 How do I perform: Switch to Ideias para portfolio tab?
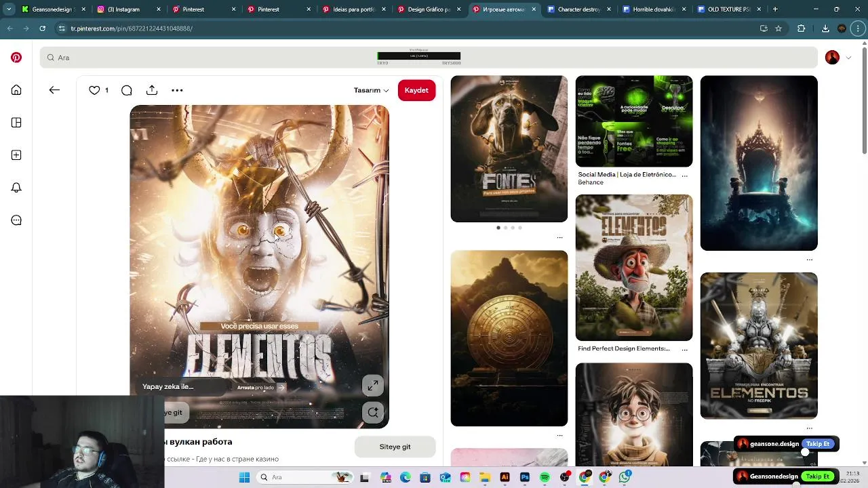coord(354,9)
